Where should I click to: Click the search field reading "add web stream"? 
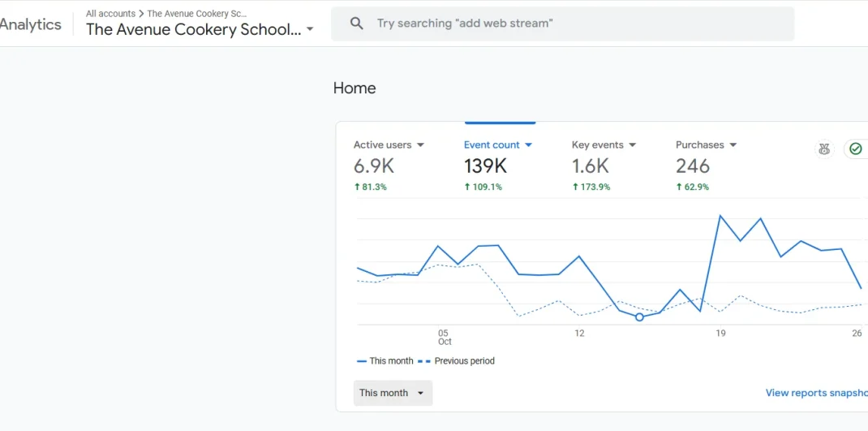pyautogui.click(x=562, y=24)
